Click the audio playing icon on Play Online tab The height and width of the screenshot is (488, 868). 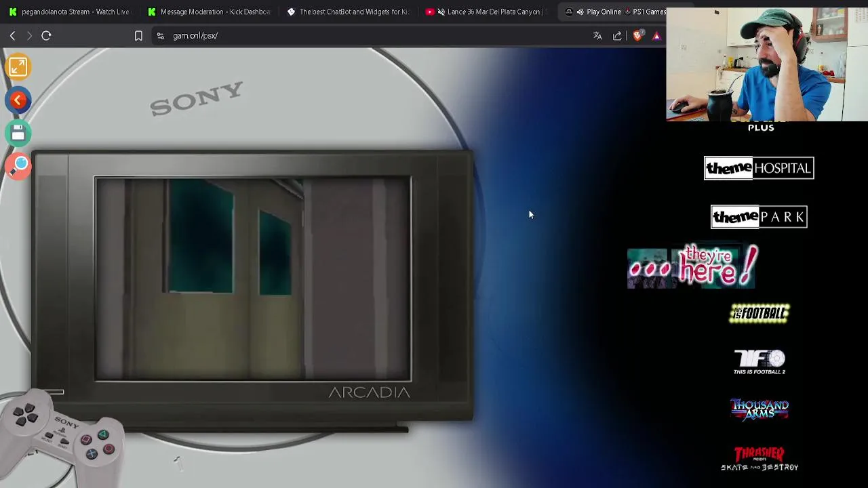click(580, 12)
